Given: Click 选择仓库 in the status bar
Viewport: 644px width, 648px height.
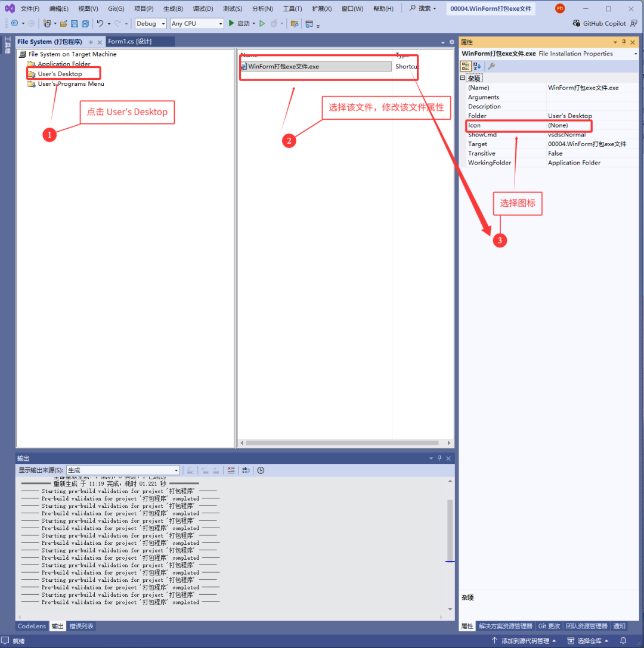Looking at the screenshot, I should (x=588, y=641).
